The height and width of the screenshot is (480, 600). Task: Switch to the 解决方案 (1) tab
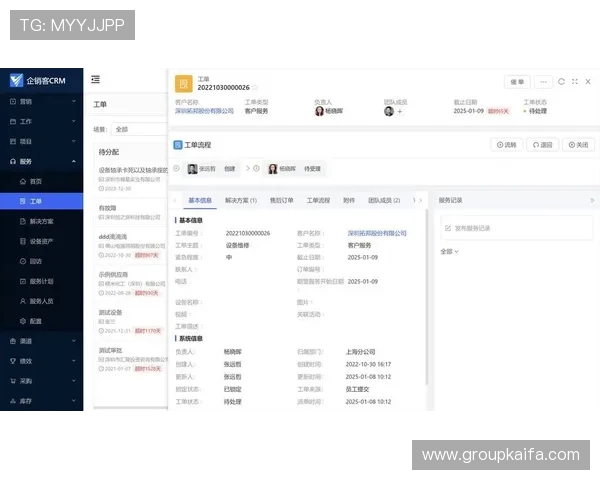(x=241, y=200)
